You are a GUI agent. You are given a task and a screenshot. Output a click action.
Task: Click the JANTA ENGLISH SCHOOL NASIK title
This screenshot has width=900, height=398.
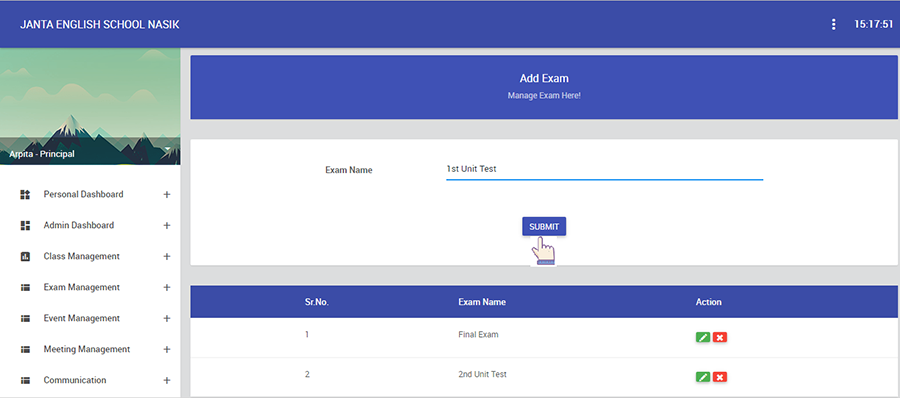click(x=100, y=25)
